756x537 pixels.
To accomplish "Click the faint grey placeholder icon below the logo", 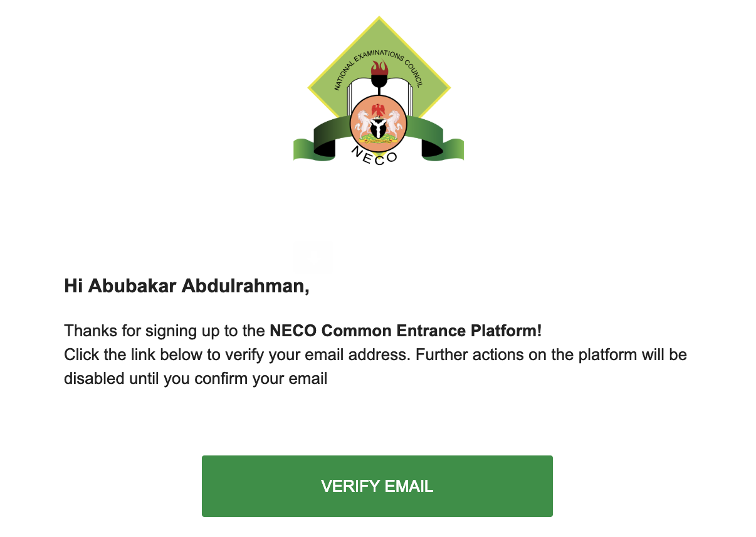I will (313, 257).
